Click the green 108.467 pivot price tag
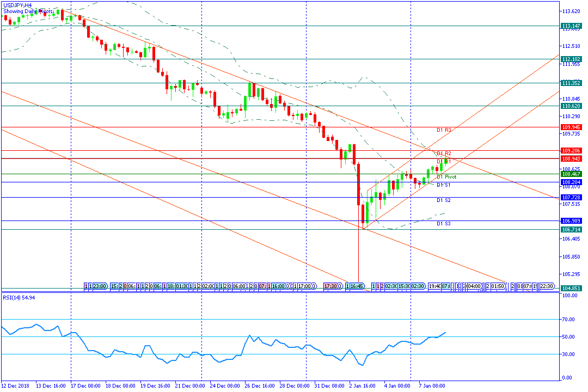 pyautogui.click(x=571, y=174)
